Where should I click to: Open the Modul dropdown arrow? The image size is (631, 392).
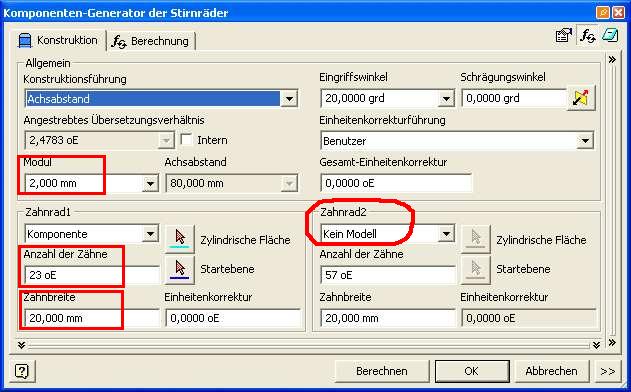tap(150, 184)
